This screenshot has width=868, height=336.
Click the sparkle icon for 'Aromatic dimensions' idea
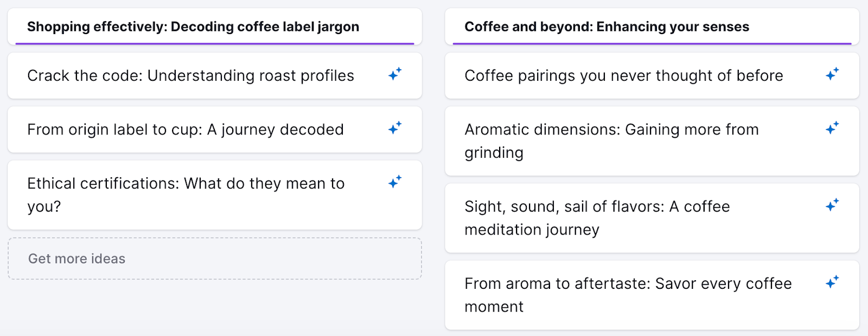coord(831,129)
